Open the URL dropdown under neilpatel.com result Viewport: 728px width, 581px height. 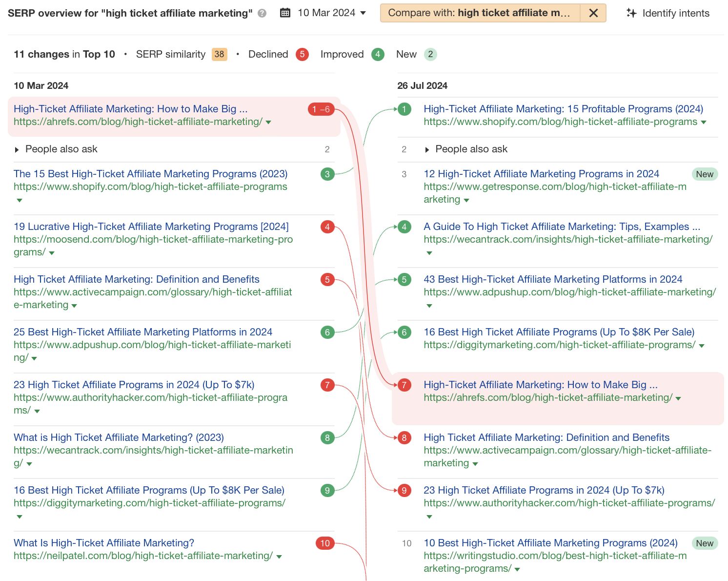[279, 556]
